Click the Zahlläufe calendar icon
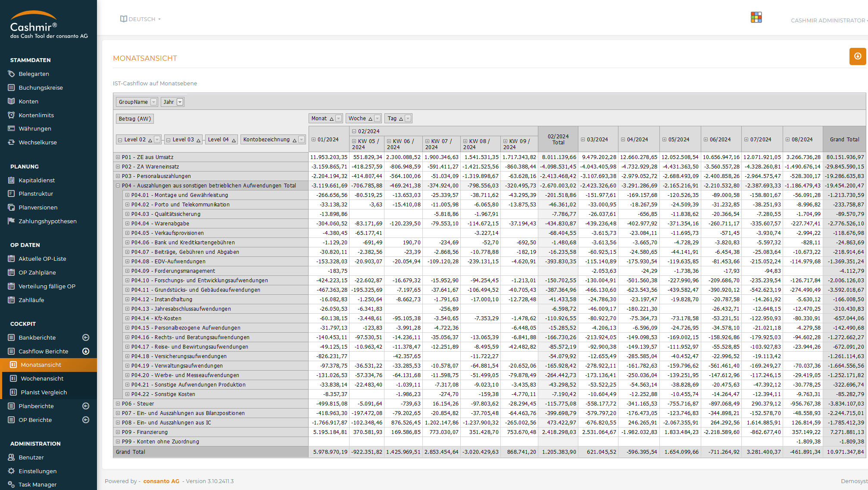Screen dimensions: 868x490 [x=11, y=300]
